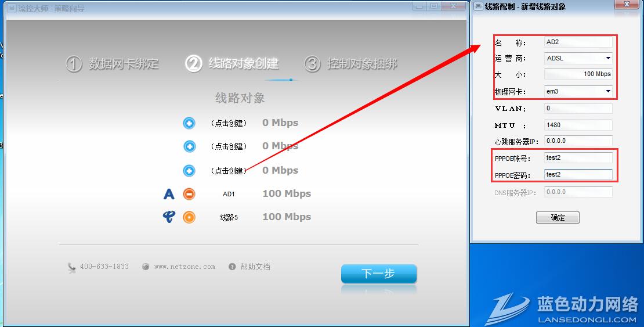Click the middle plus create-line icon

coord(189,146)
